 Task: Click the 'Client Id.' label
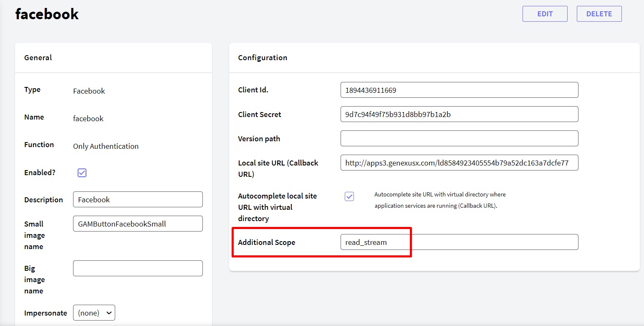coord(253,90)
